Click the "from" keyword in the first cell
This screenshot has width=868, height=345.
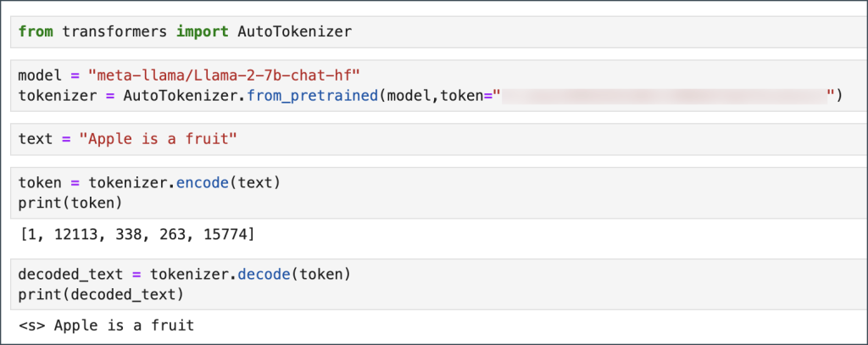pos(34,32)
